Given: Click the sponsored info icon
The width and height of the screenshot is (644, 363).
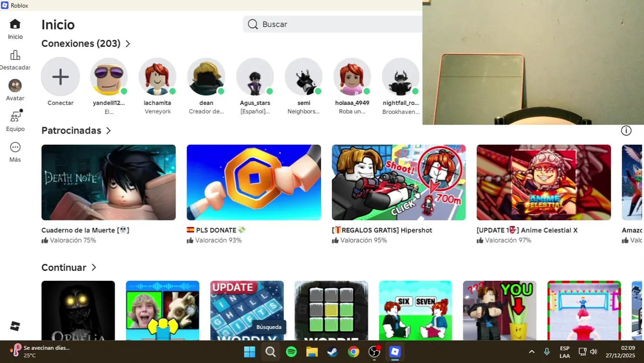Looking at the screenshot, I should point(626,131).
